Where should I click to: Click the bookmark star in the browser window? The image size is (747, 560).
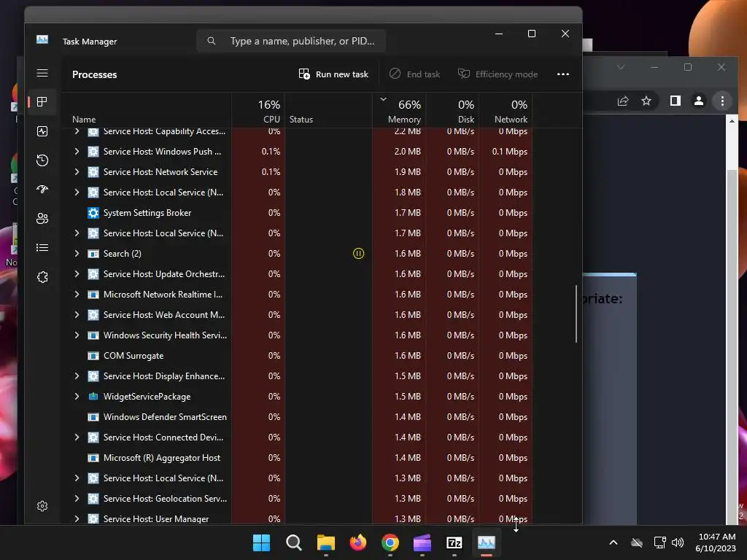pos(646,101)
